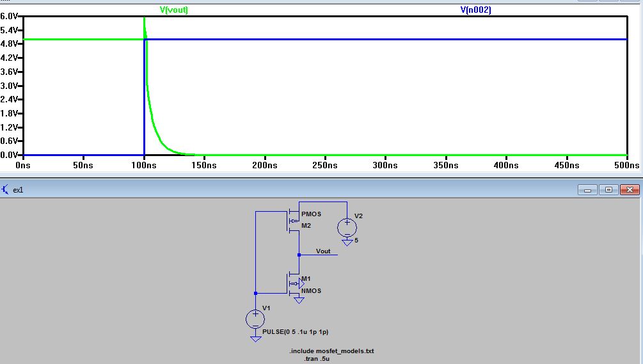643x364 pixels.
Task: Click the ground symbol under the NMOS
Action: pos(299,299)
